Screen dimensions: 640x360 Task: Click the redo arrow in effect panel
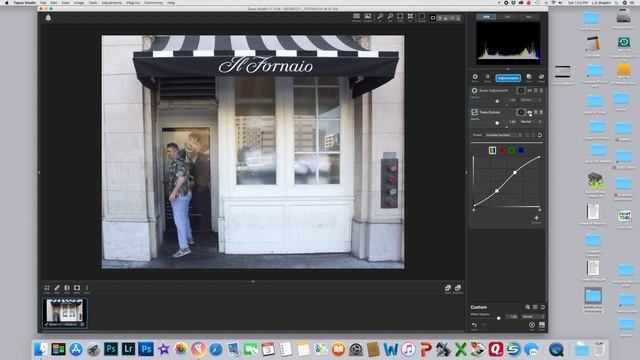(x=484, y=325)
